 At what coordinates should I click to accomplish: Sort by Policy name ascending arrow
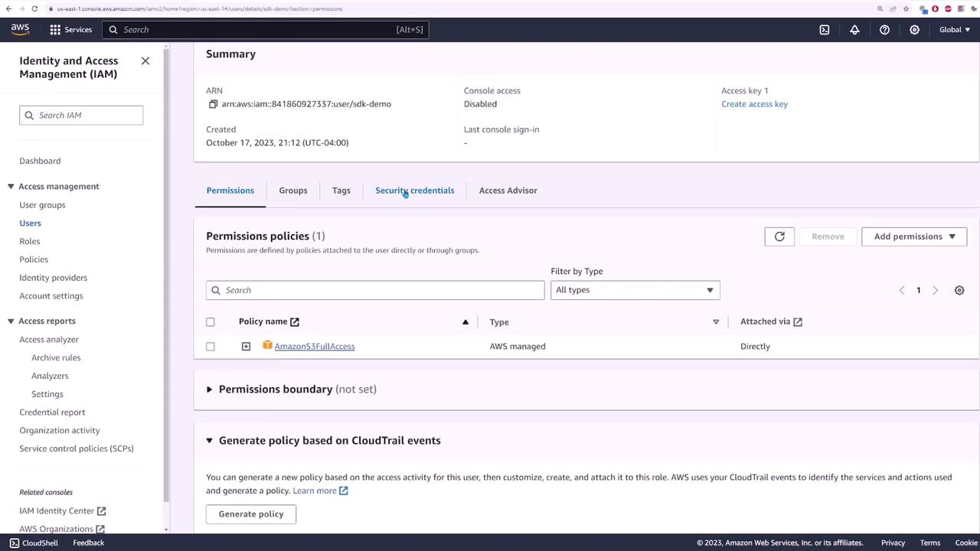[x=465, y=322]
